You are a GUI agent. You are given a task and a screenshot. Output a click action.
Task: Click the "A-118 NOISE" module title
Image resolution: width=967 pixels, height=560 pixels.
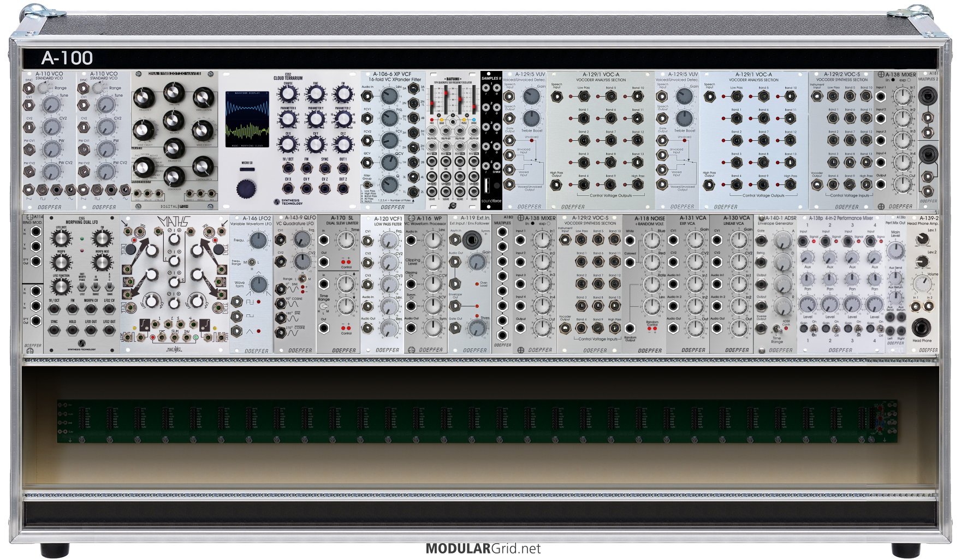650,218
